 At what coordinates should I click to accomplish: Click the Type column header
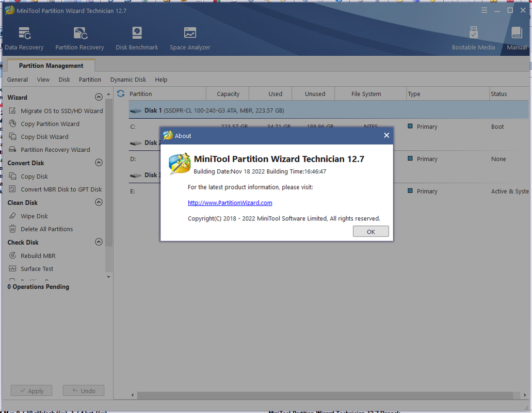[x=448, y=93]
